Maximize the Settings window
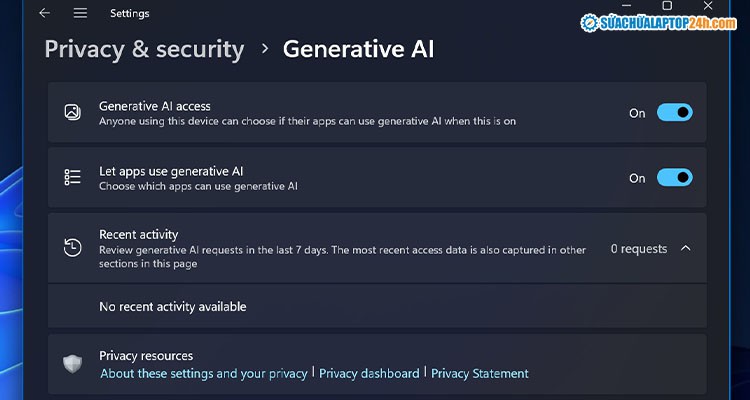The width and height of the screenshot is (750, 400). 667,6
